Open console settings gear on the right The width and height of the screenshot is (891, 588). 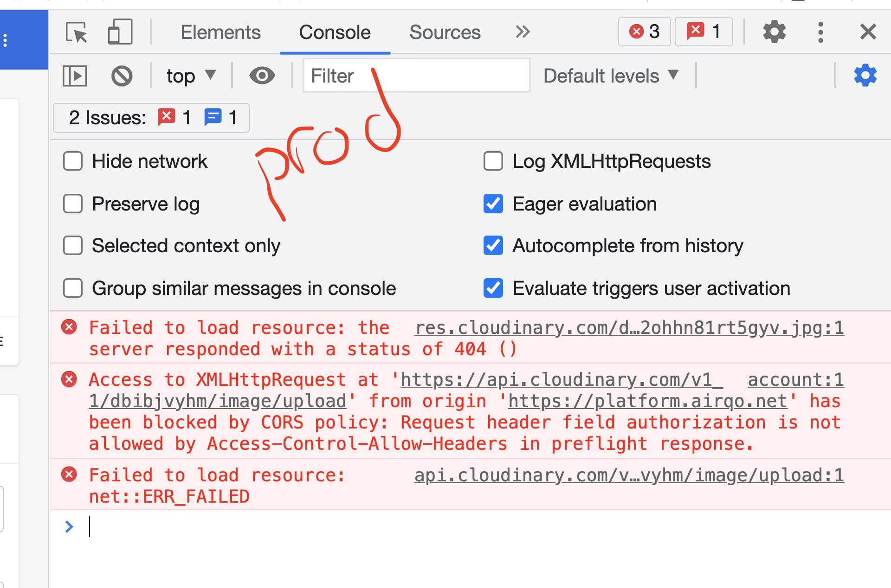pos(865,75)
